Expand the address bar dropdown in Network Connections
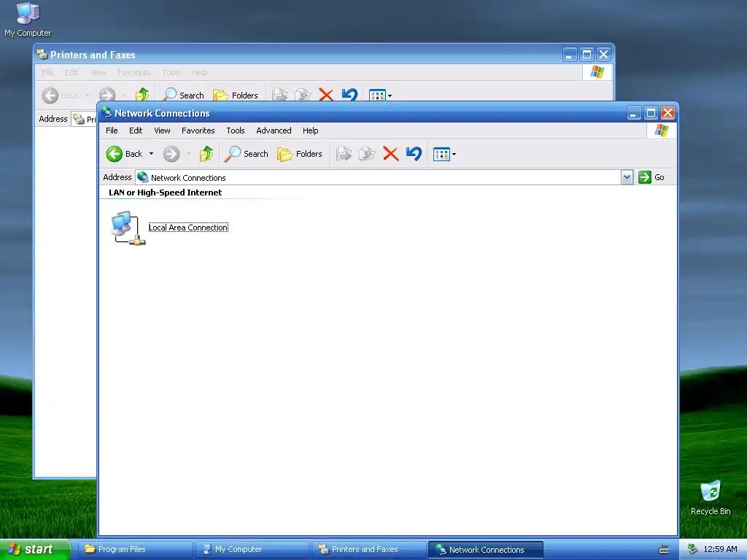 pyautogui.click(x=627, y=178)
